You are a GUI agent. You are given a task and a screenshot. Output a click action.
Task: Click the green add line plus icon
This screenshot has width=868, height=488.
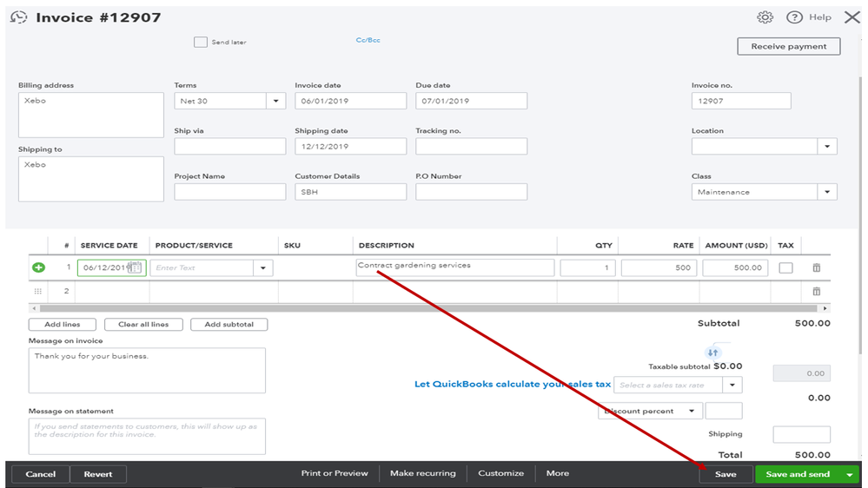coord(38,267)
